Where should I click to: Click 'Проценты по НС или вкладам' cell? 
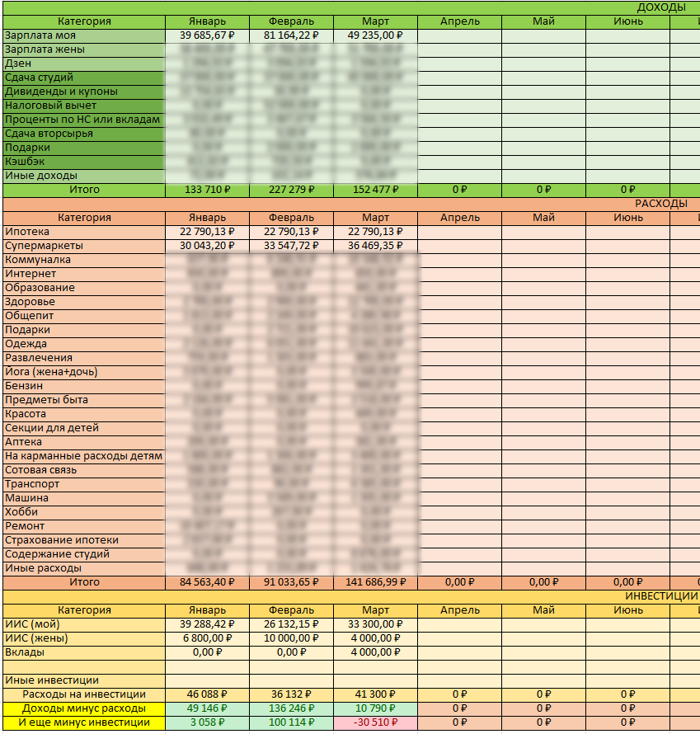pos(84,120)
